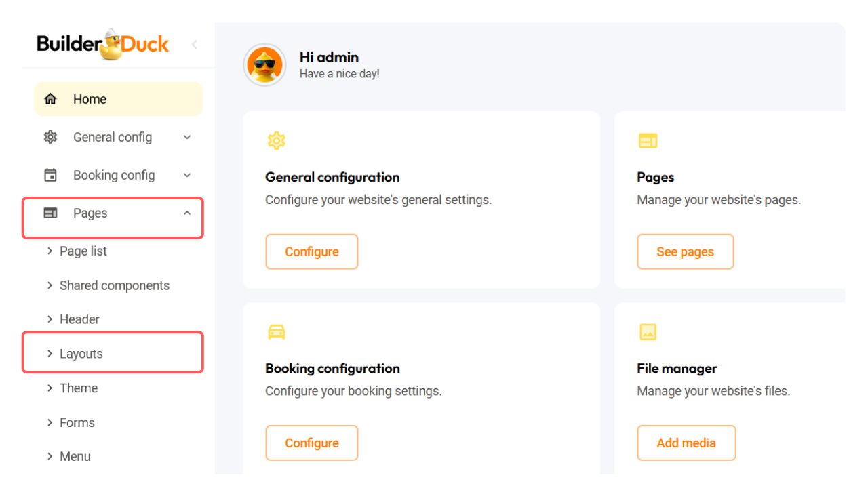This screenshot has height=488, width=868.
Task: Expand the Booking config dropdown arrow
Action: pyautogui.click(x=187, y=175)
